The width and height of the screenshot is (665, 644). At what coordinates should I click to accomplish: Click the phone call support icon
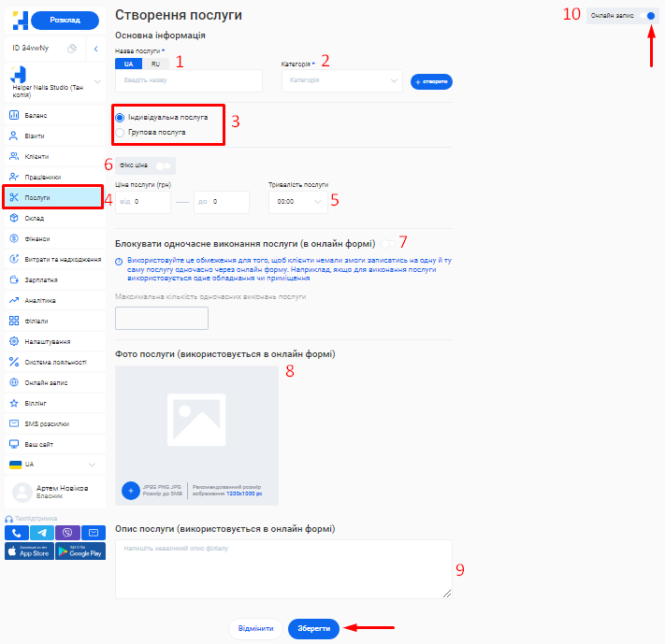(17, 532)
